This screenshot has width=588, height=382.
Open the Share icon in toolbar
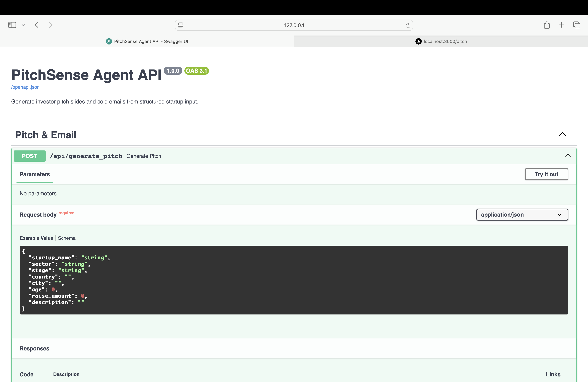click(x=546, y=25)
